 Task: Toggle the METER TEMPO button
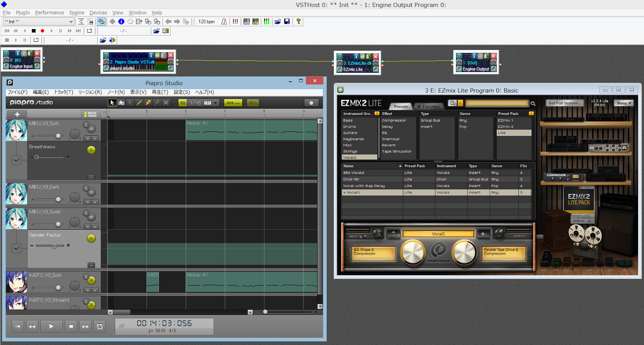90,115
